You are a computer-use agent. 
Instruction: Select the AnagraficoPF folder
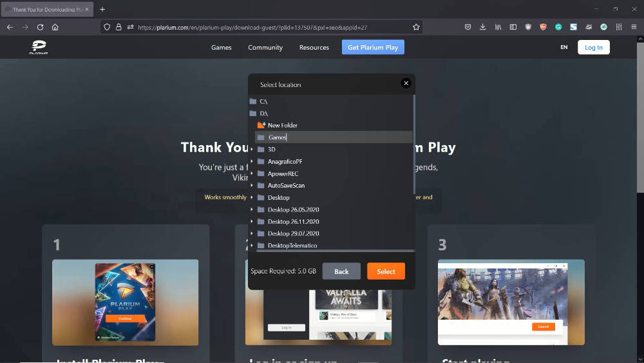pyautogui.click(x=285, y=162)
